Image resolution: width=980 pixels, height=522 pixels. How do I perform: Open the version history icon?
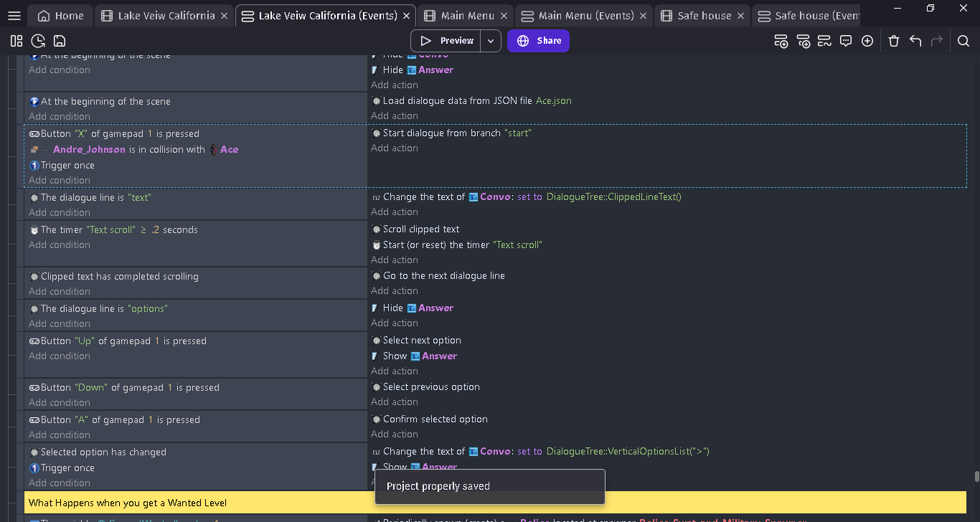38,41
